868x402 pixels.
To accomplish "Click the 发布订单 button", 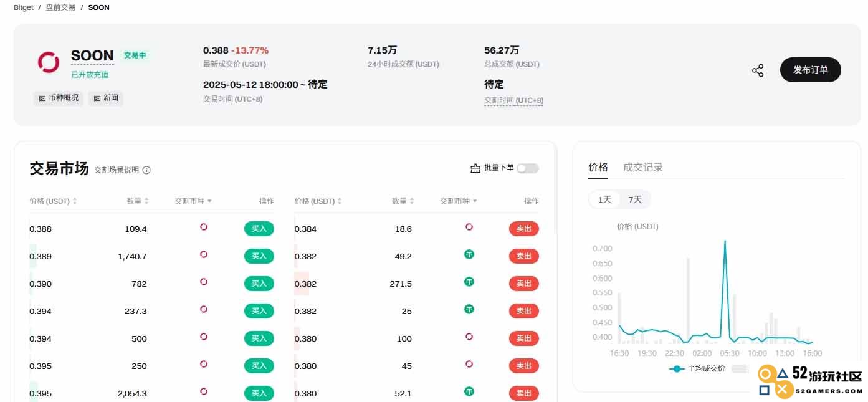I will coord(811,70).
